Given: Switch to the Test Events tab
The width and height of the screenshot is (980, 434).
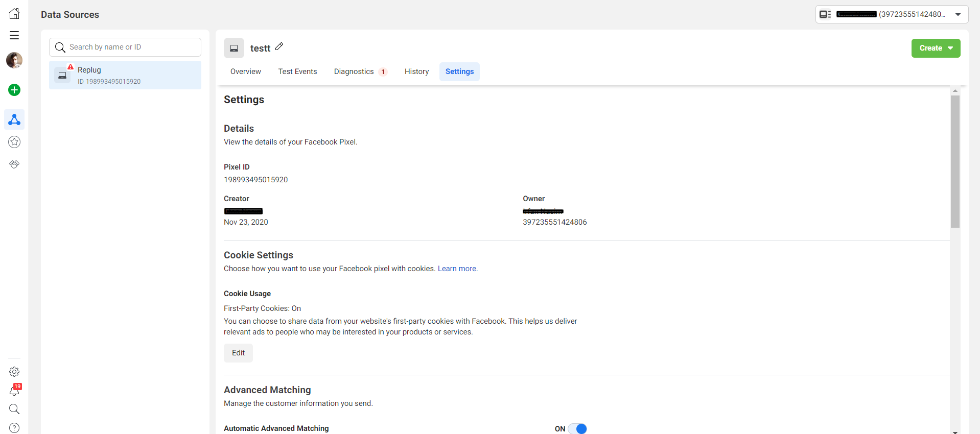Looking at the screenshot, I should click(297, 71).
